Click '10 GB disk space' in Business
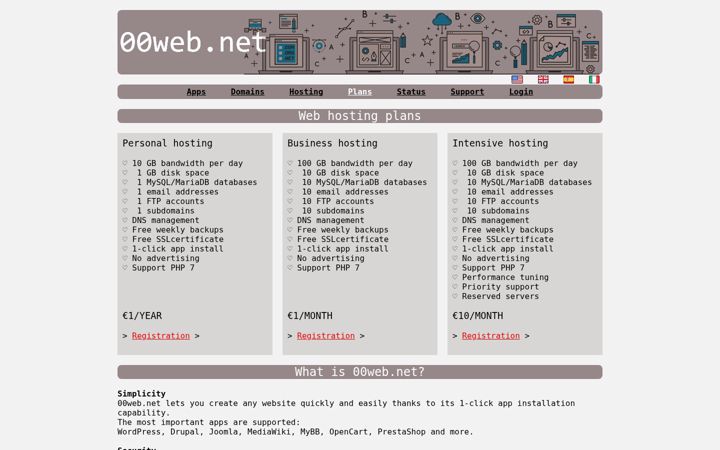 [x=341, y=173]
